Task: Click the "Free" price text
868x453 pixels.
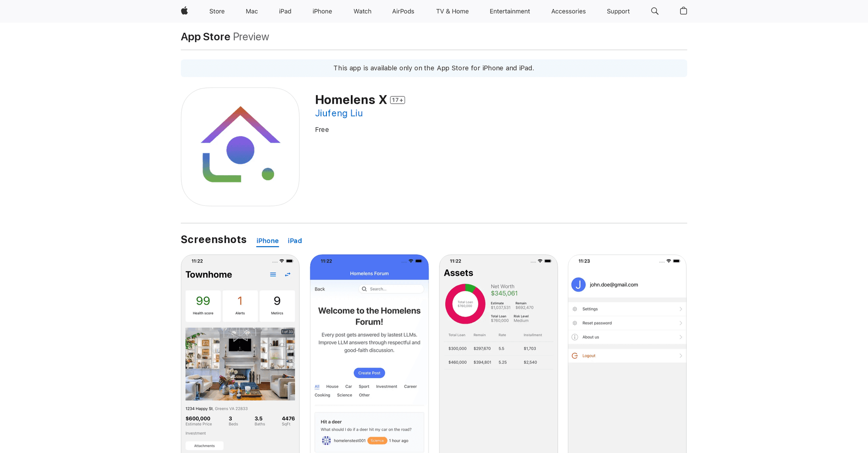Action: (322, 129)
